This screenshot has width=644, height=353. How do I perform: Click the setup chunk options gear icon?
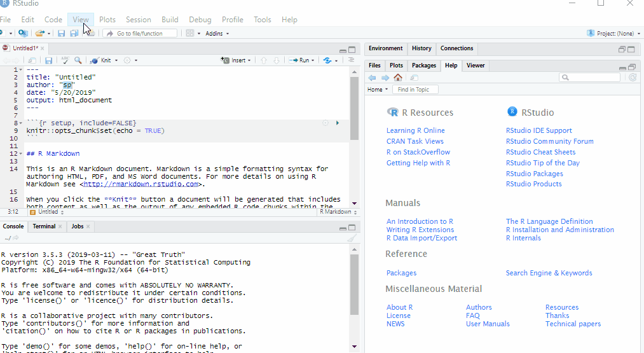pos(325,123)
